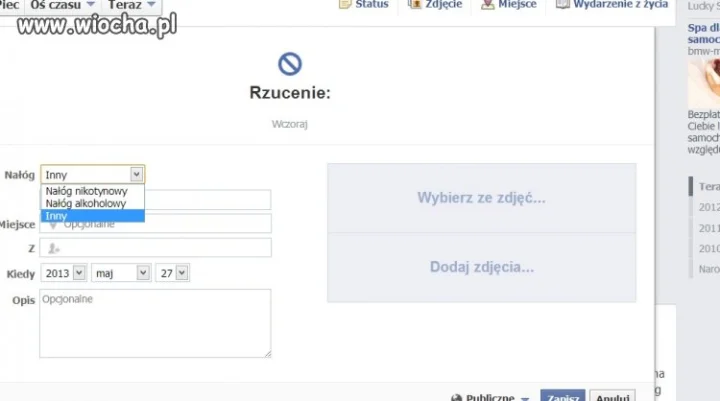This screenshot has height=401, width=720.
Task: Select Teraz in the timeline sidebar
Action: 709,186
